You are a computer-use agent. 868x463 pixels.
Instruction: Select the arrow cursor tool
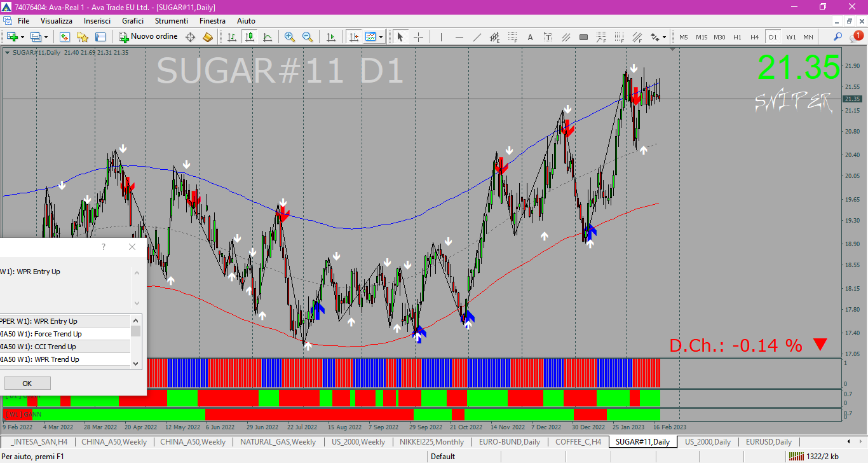400,37
